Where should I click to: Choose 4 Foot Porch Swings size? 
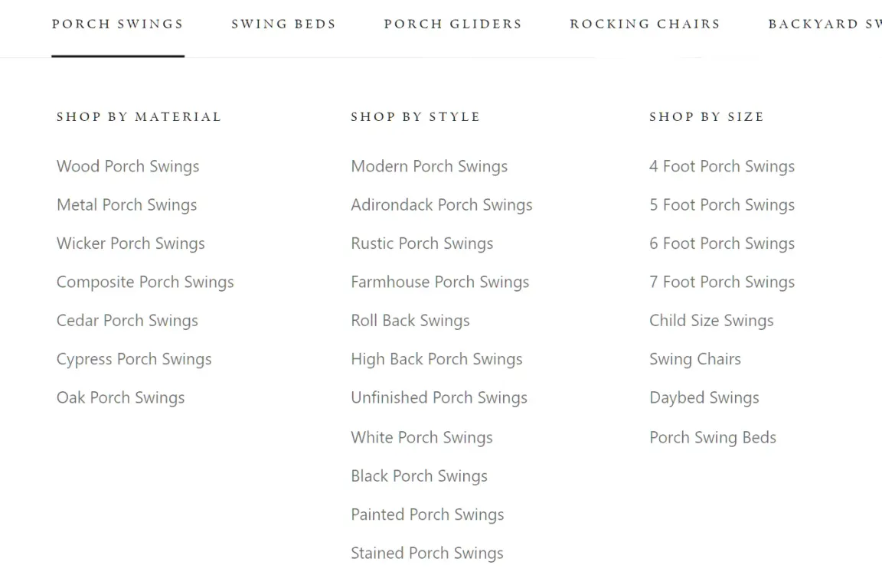pyautogui.click(x=721, y=167)
